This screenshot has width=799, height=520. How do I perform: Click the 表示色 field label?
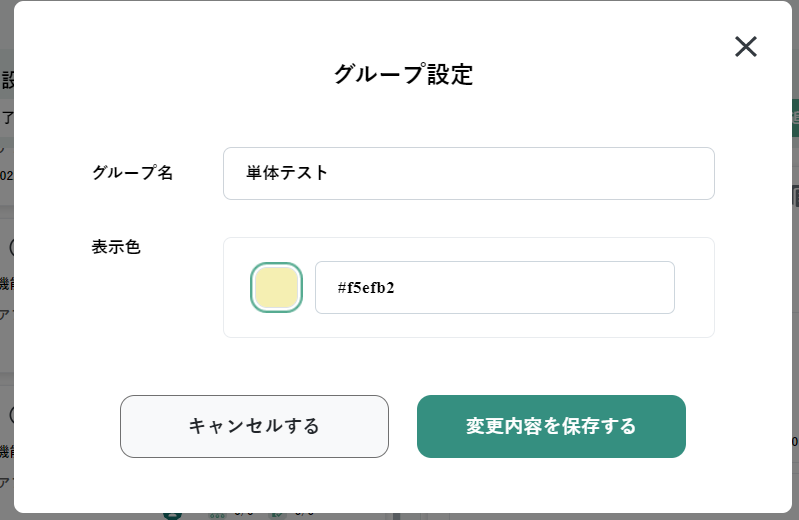(x=116, y=247)
